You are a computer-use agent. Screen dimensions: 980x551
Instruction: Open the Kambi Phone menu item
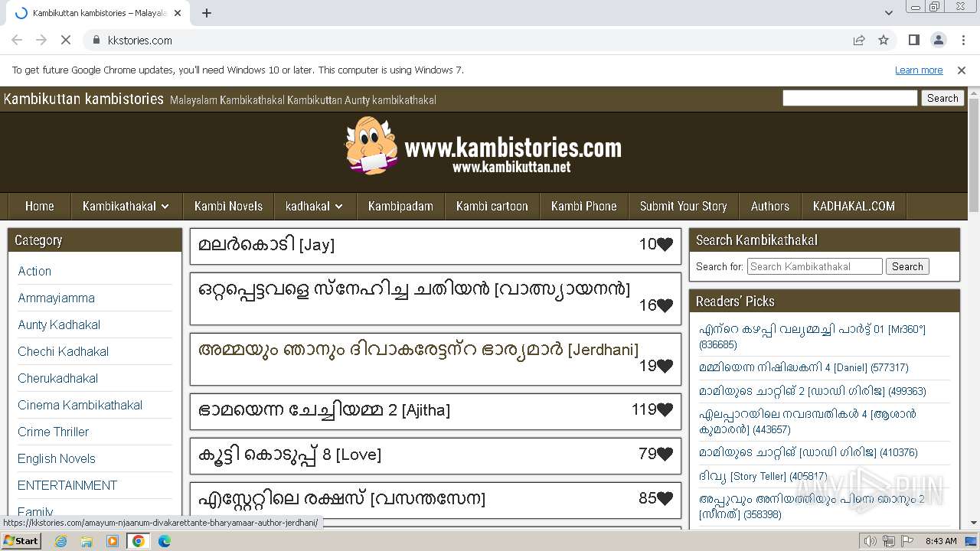[x=584, y=206]
